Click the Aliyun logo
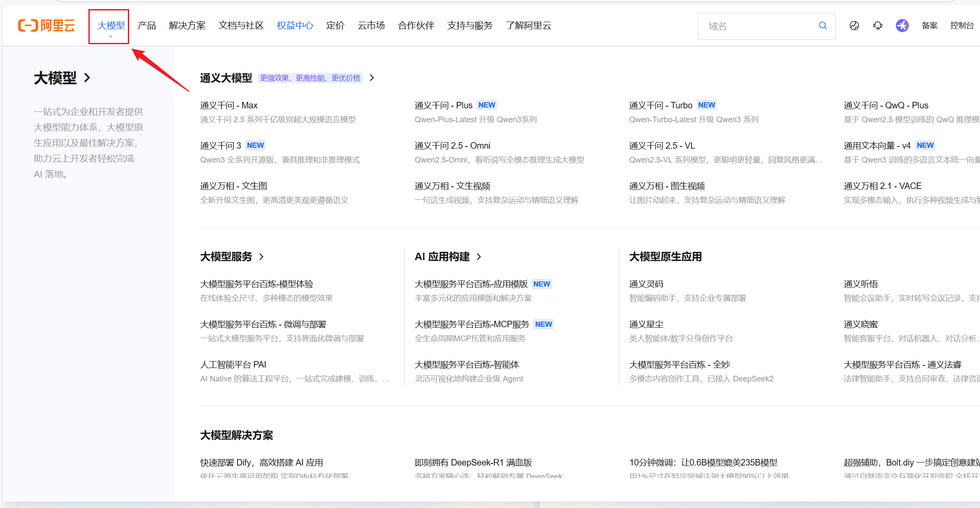The width and height of the screenshot is (980, 508). coord(46,26)
